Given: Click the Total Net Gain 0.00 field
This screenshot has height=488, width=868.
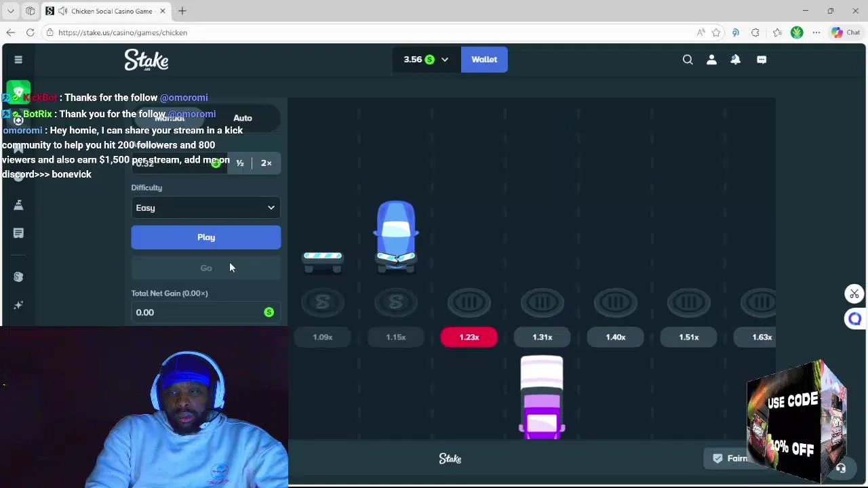Looking at the screenshot, I should (x=206, y=312).
